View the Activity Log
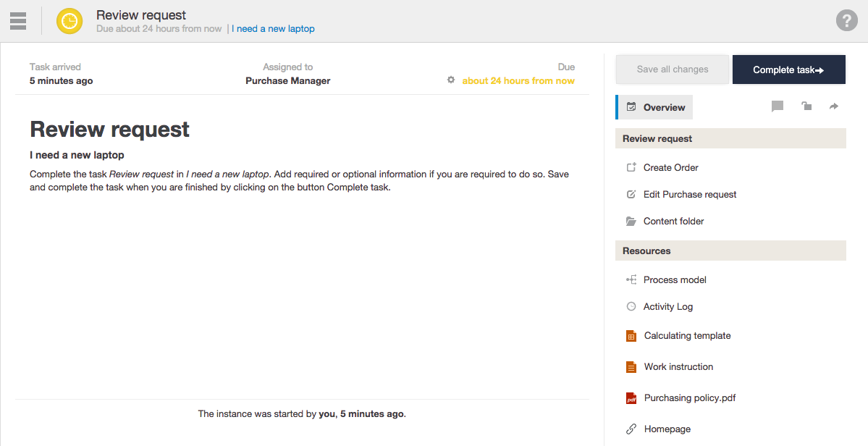This screenshot has width=868, height=446. [667, 306]
